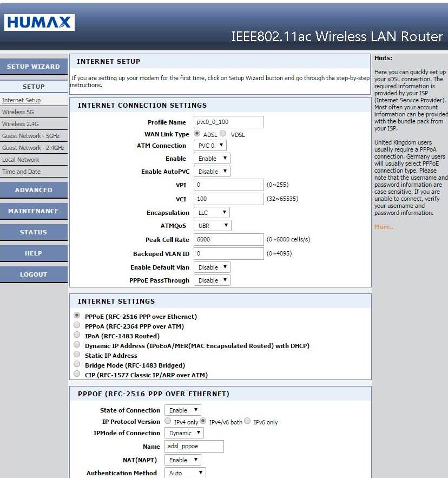
Task: Open State of Connection dropdown
Action: [x=182, y=410]
